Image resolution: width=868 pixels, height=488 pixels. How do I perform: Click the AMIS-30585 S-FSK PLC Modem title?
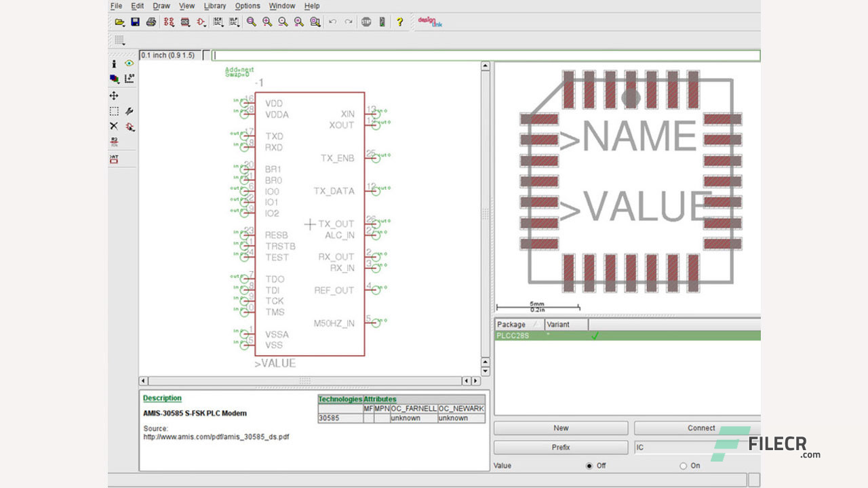(x=195, y=413)
